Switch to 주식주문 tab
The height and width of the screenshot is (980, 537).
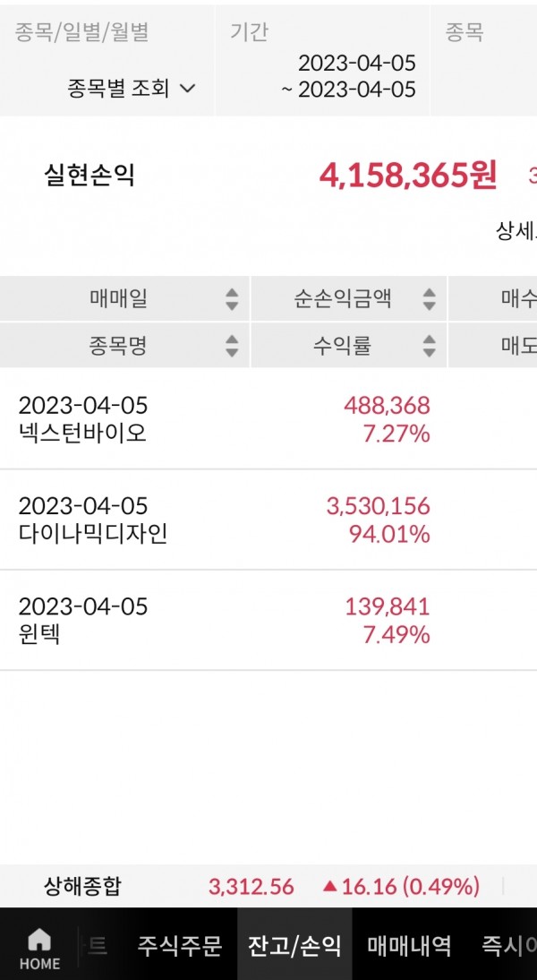click(x=179, y=945)
